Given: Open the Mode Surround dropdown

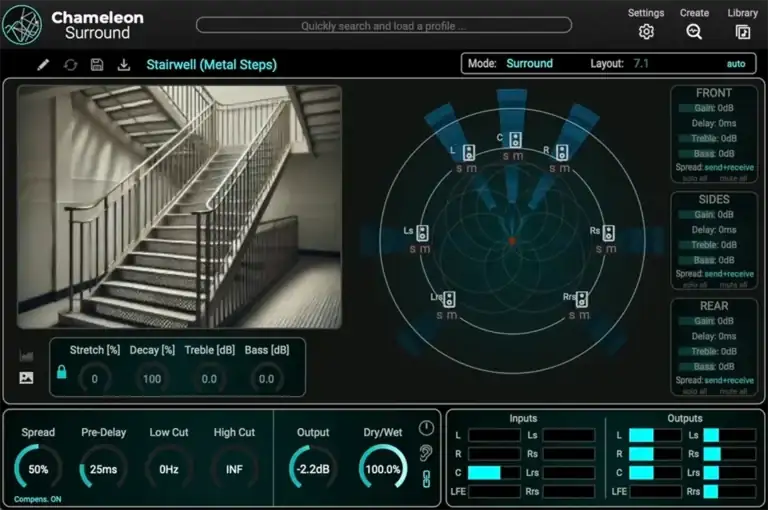Looking at the screenshot, I should (x=529, y=63).
